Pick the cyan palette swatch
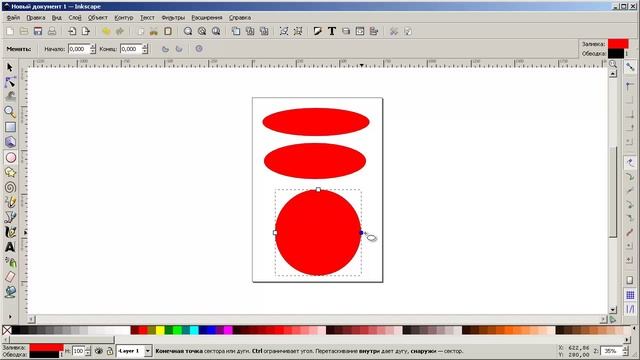The height and width of the screenshot is (360, 640). (194, 330)
